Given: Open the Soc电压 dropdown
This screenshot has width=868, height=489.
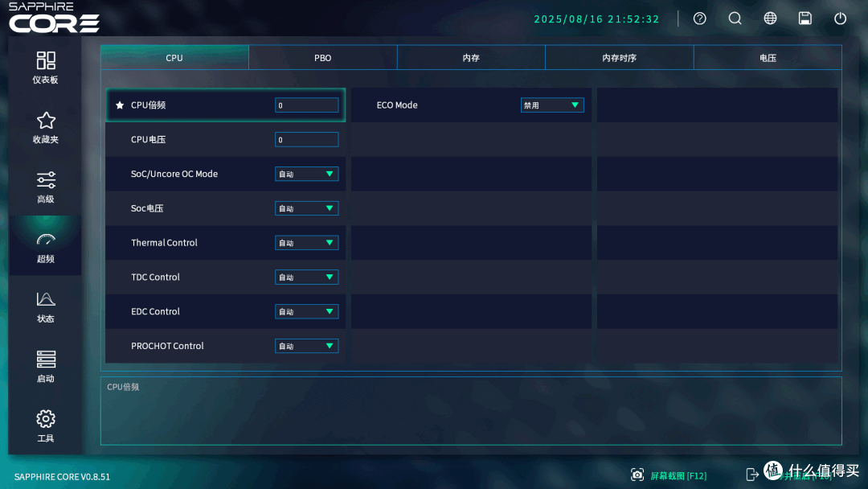Looking at the screenshot, I should click(x=307, y=208).
